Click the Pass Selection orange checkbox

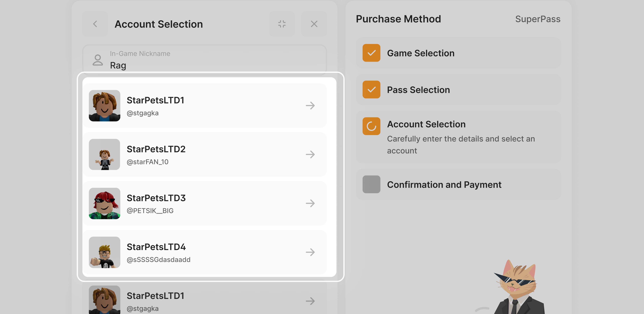click(371, 90)
